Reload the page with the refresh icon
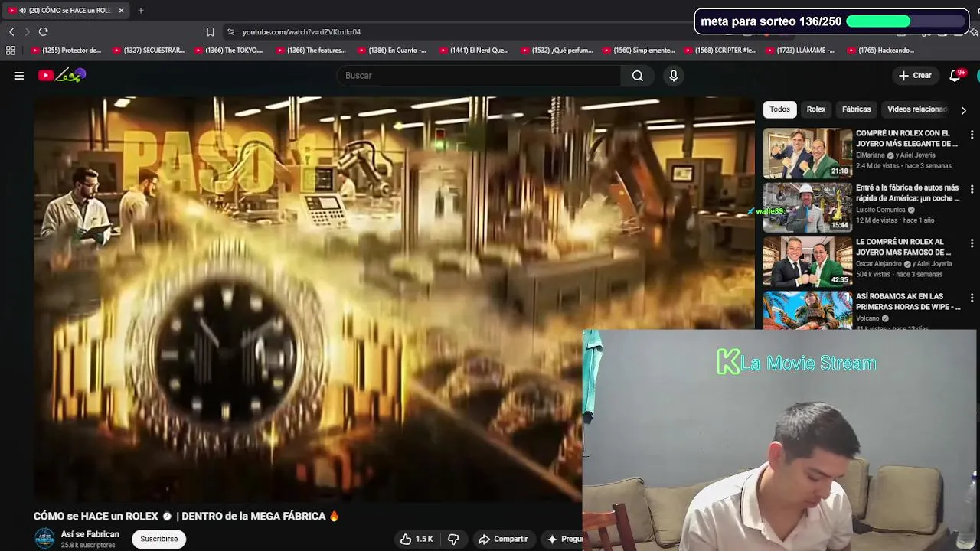Screen dimensions: 980x551 tap(44, 31)
